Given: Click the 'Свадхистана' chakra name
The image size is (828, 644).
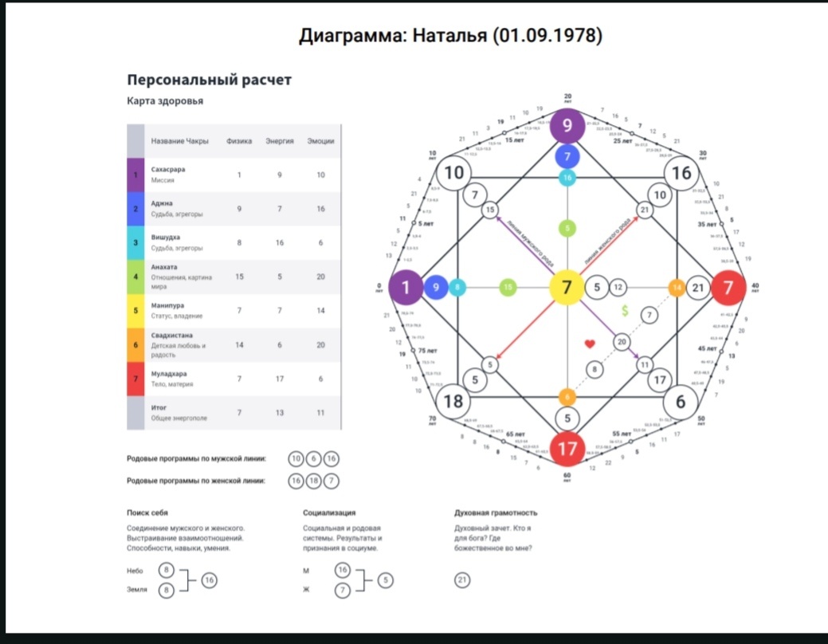Looking at the screenshot, I should click(171, 336).
